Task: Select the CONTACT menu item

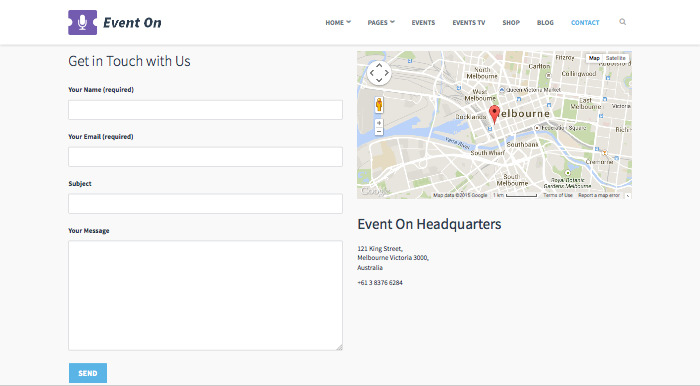Action: [x=585, y=22]
